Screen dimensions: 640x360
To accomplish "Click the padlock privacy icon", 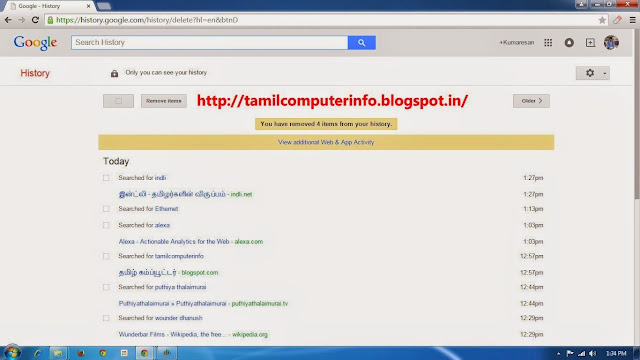I will tap(114, 73).
